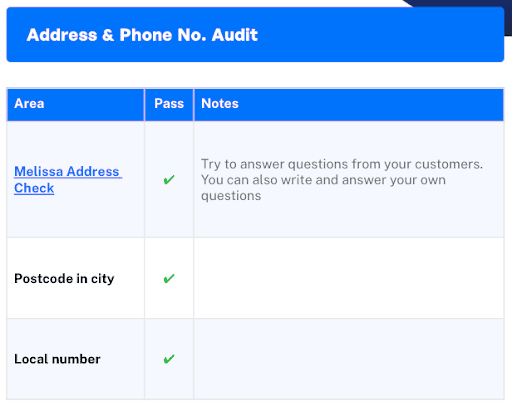Click the Local number green checkmark
The height and width of the screenshot is (406, 512).
pos(169,359)
